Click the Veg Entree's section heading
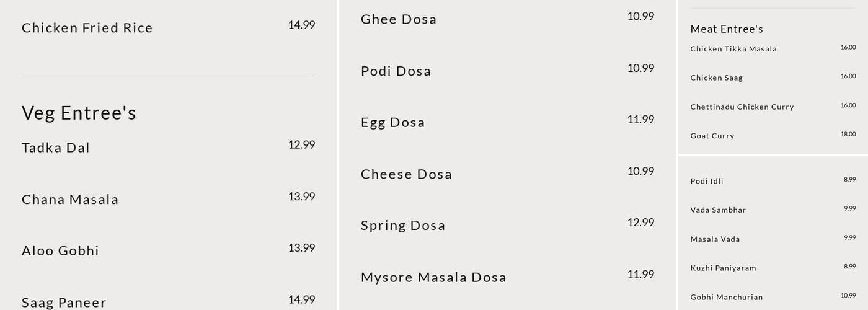The image size is (868, 310). pos(79,113)
